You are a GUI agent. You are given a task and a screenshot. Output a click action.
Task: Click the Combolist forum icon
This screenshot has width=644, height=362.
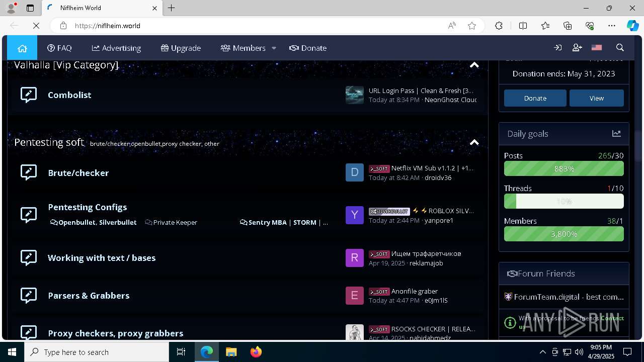tap(29, 95)
